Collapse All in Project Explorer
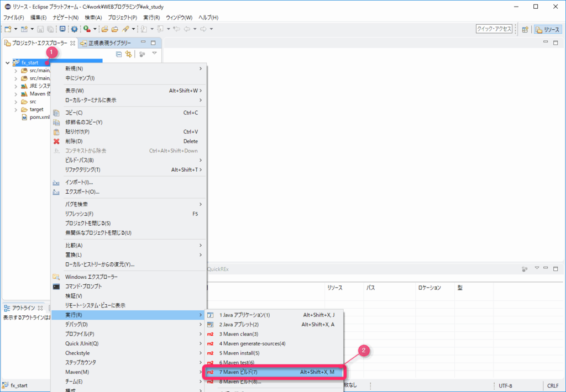 coord(119,54)
